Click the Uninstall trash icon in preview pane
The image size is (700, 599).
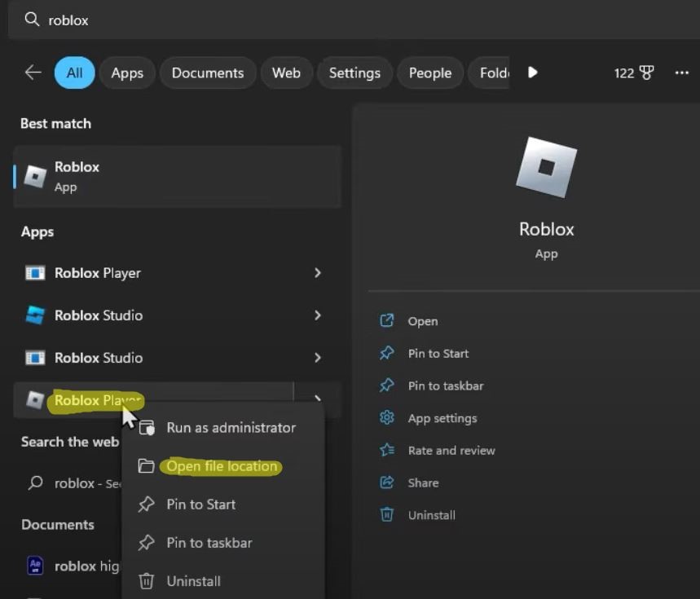(386, 514)
